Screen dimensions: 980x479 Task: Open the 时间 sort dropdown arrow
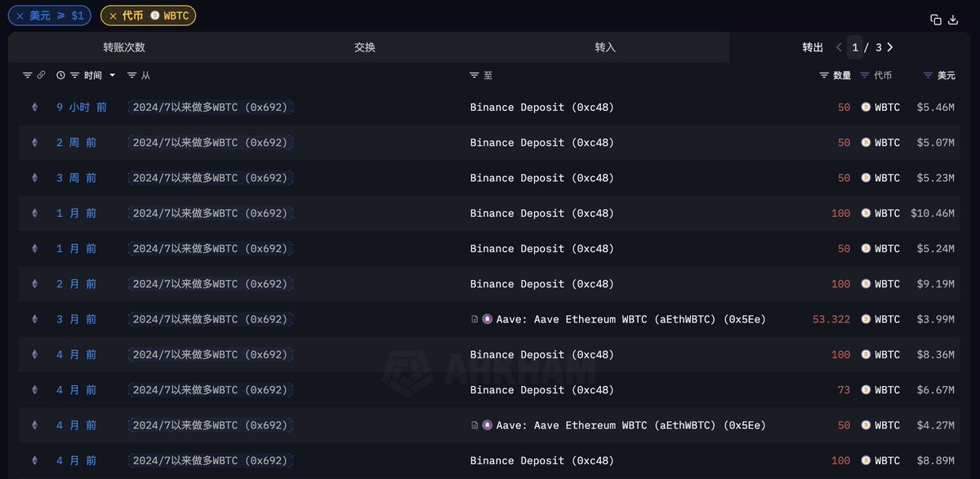112,75
